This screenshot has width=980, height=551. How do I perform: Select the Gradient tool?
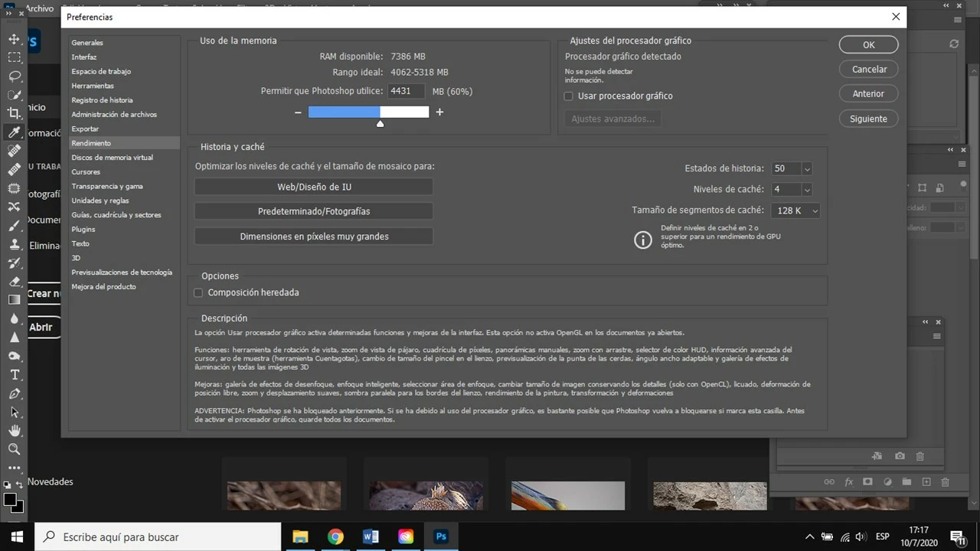[14, 300]
